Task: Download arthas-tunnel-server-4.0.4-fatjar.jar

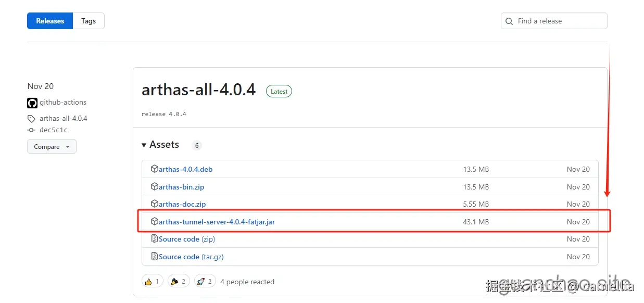Action: (217, 222)
